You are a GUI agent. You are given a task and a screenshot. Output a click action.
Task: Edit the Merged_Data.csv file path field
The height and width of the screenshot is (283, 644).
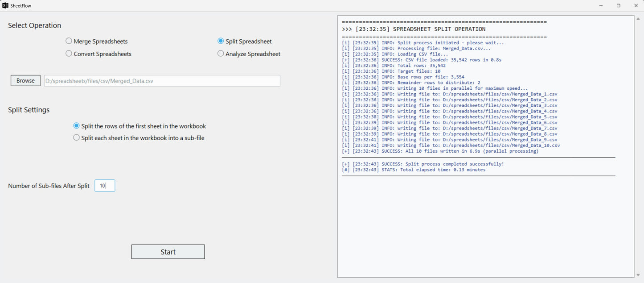[x=161, y=80]
